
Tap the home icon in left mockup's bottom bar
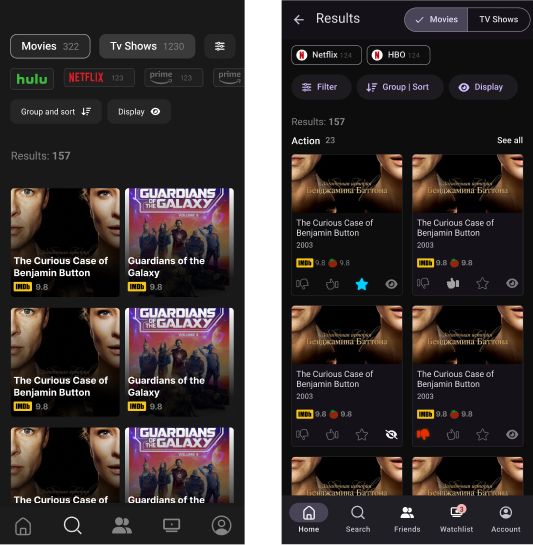(23, 526)
